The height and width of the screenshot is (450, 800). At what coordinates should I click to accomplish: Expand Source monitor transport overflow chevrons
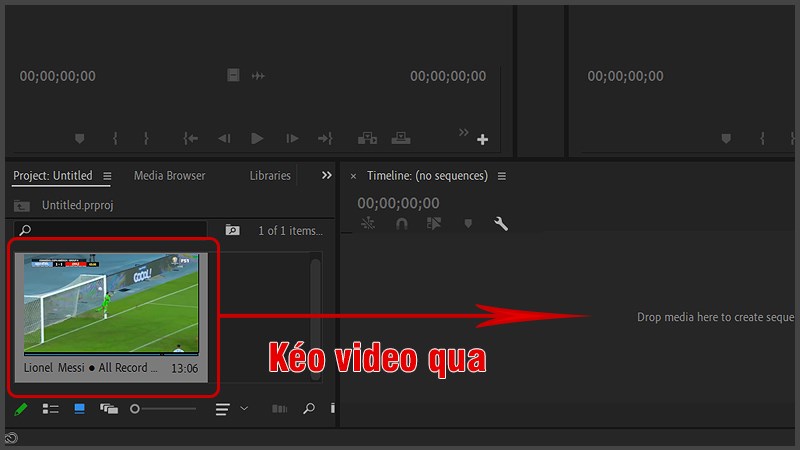(463, 133)
